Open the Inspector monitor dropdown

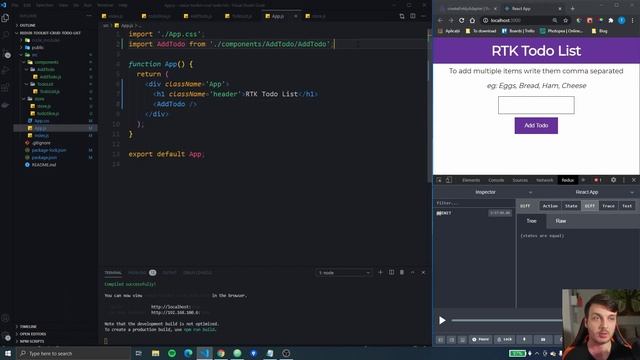(485, 192)
